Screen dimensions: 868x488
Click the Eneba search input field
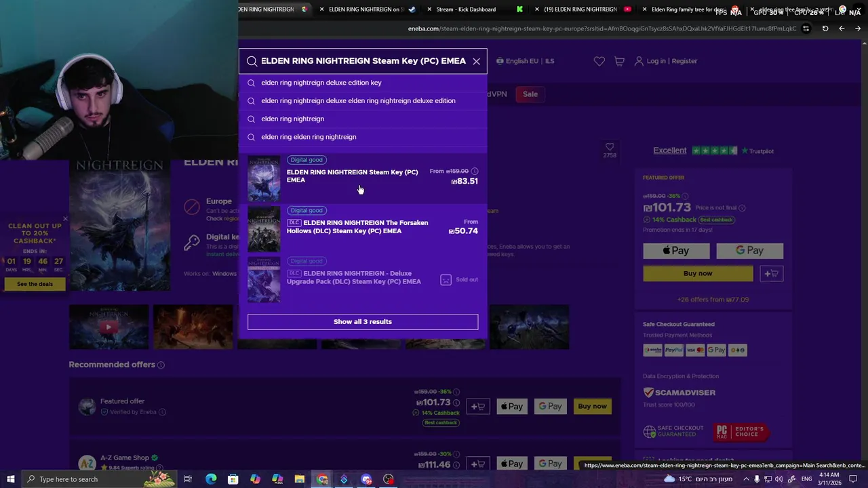tap(363, 61)
